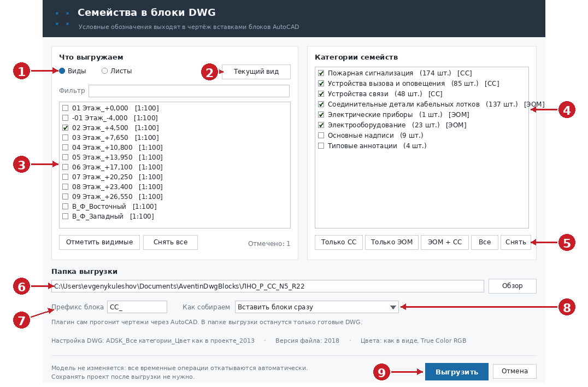Click the Снять button under categories
Viewport: 588px width, 387px height.
coord(516,242)
